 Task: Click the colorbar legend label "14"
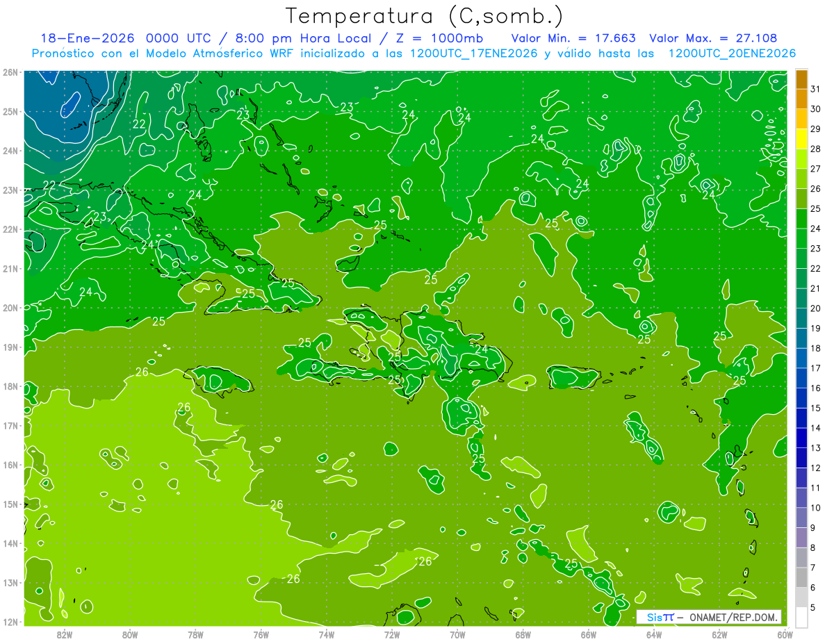[x=816, y=428]
